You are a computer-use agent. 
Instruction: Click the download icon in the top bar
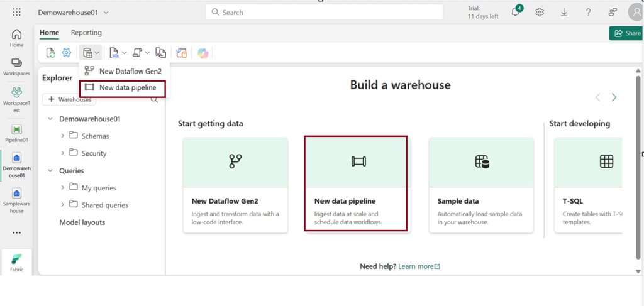[563, 12]
